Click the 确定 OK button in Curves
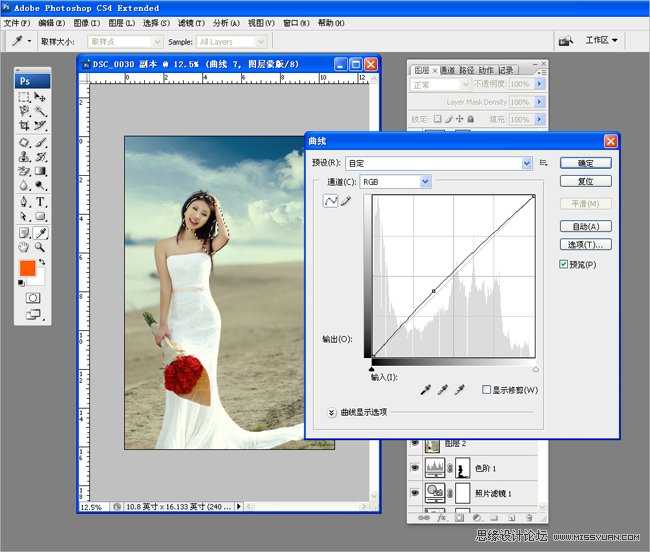The image size is (650, 552). (x=585, y=163)
